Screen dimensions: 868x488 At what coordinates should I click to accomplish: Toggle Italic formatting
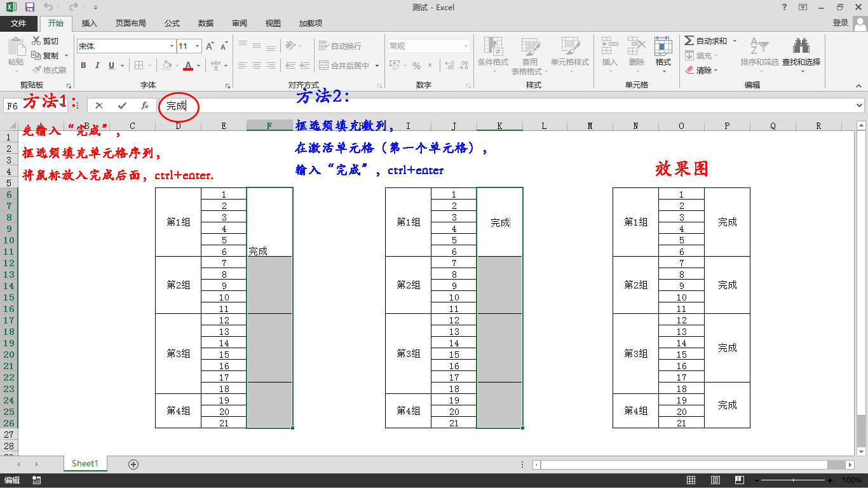97,65
